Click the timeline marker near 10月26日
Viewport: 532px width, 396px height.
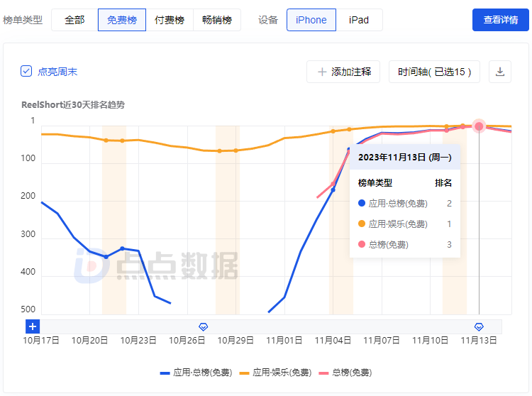(x=204, y=326)
